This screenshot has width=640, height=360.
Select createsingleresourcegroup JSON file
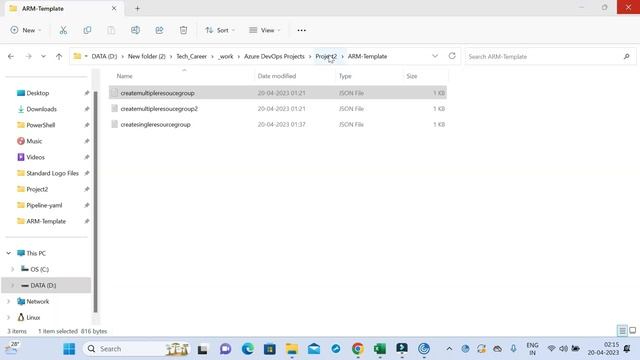coord(278,124)
